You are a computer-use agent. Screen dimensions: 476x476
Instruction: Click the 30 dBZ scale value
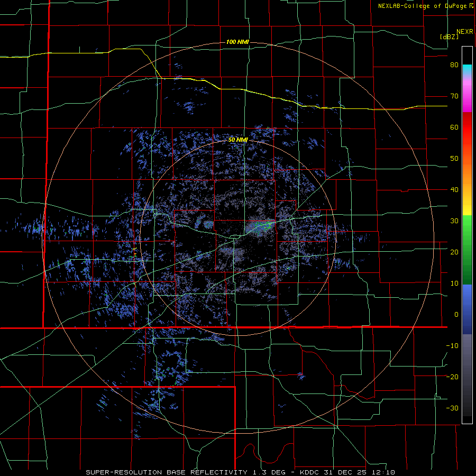click(454, 221)
